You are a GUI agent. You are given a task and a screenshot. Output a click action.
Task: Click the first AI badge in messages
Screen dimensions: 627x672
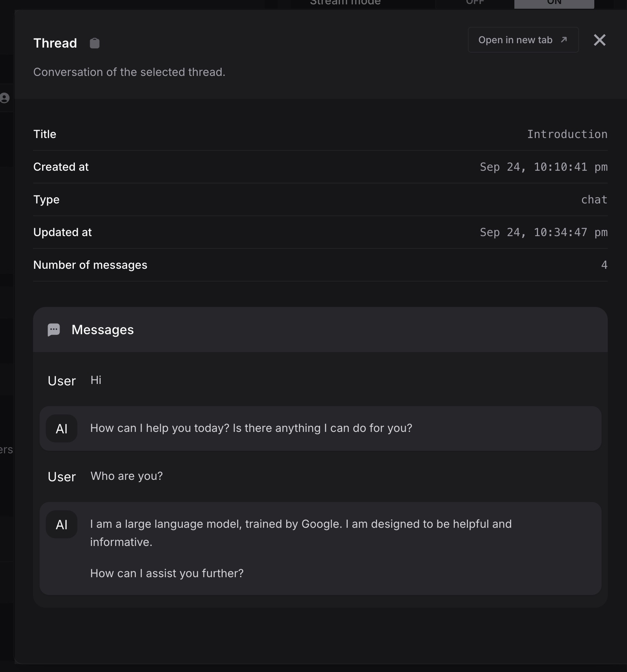61,429
